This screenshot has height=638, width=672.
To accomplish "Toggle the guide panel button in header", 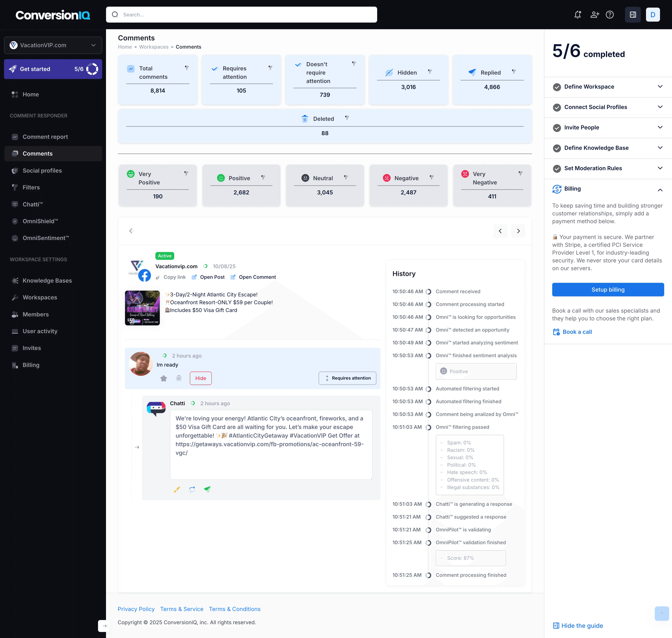I will click(x=633, y=15).
